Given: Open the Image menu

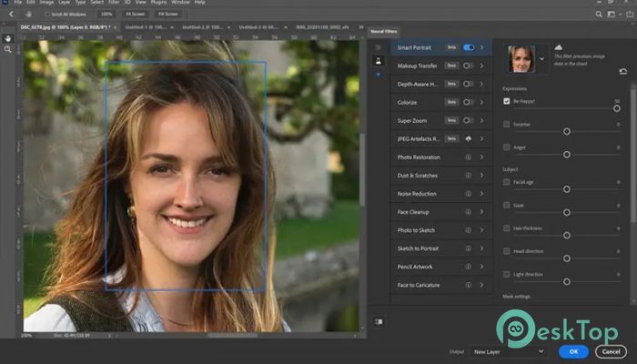Looking at the screenshot, I should click(46, 2).
